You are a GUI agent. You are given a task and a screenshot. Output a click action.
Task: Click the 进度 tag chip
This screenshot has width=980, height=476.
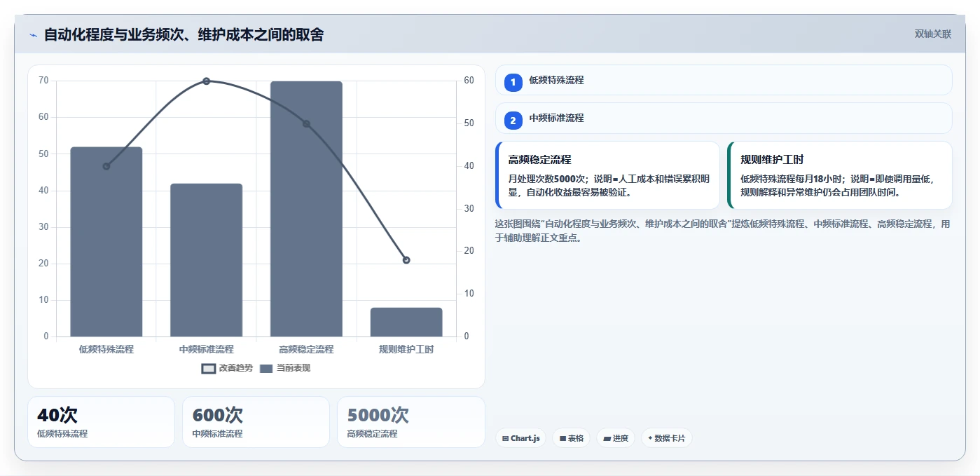(x=616, y=438)
